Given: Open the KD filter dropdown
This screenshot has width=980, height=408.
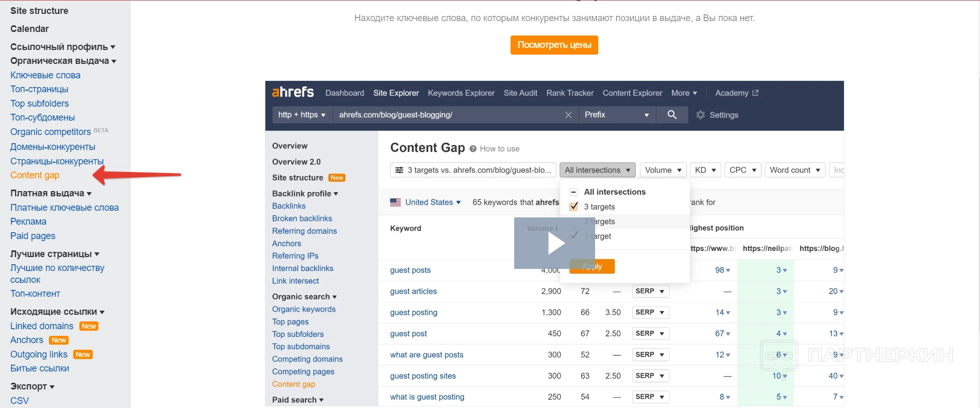Looking at the screenshot, I should point(705,170).
